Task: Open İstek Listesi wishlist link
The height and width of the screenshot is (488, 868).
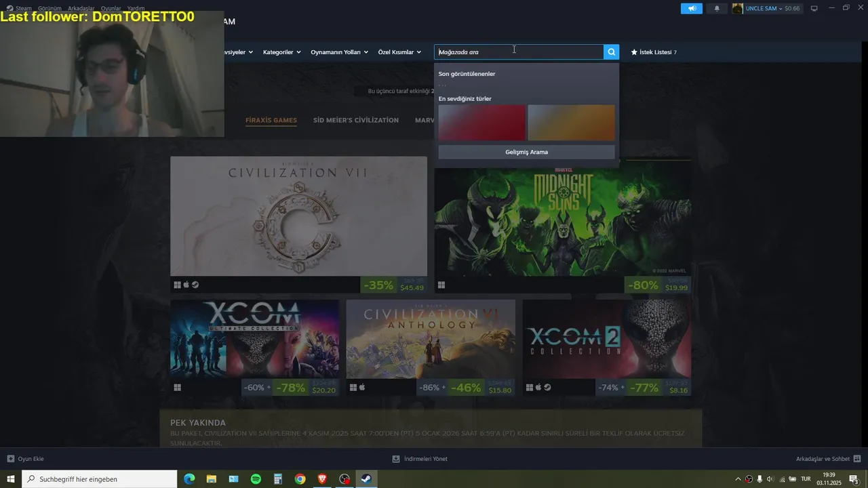Action: (x=654, y=52)
